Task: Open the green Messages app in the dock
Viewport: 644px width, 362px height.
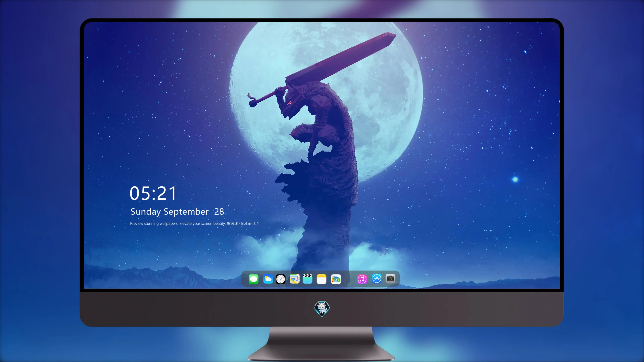Action: [254, 279]
